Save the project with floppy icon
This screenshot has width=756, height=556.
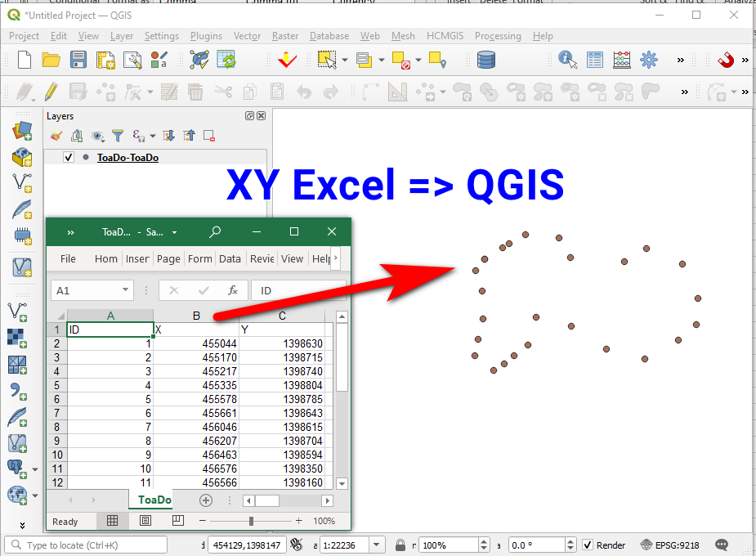click(78, 60)
